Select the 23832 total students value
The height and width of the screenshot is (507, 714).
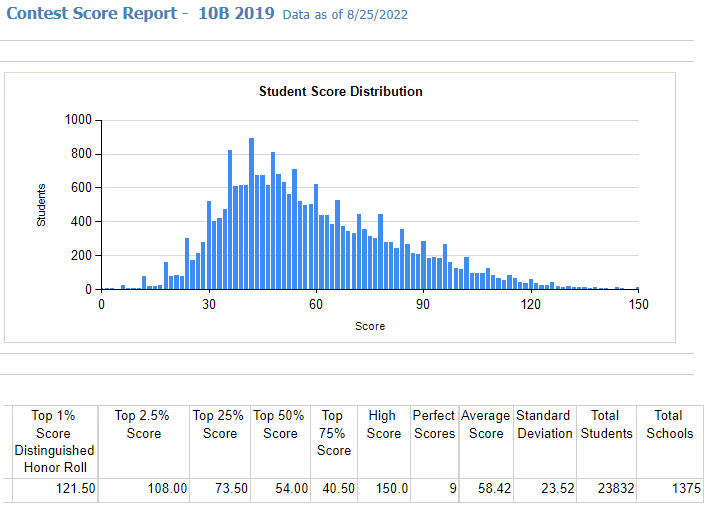pos(610,490)
